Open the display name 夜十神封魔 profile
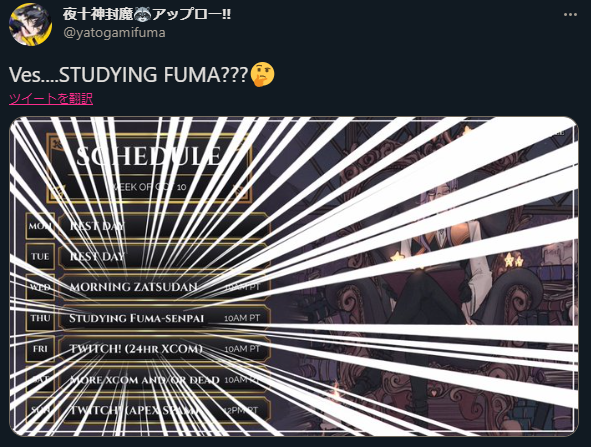 (98, 14)
